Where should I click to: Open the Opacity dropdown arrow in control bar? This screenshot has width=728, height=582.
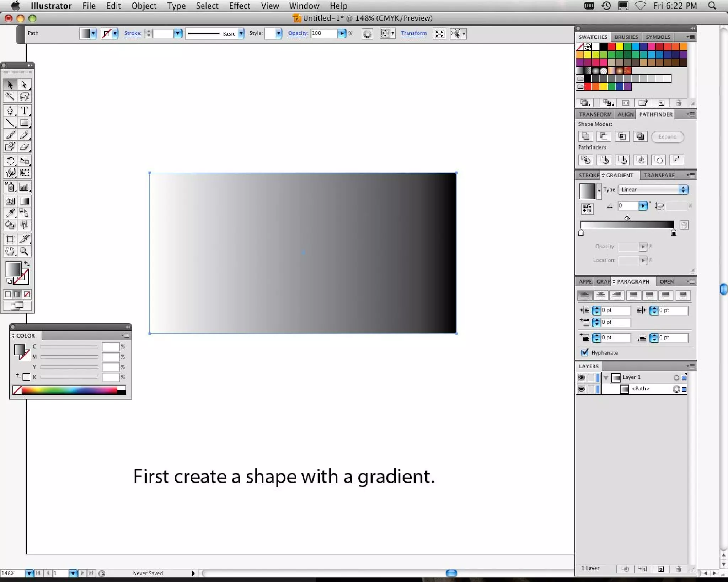coord(342,33)
